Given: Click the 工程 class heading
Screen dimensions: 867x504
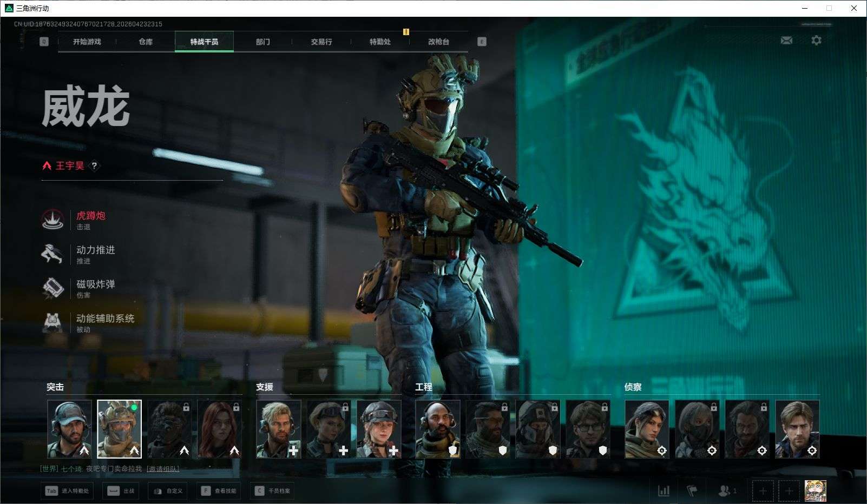Looking at the screenshot, I should pyautogui.click(x=424, y=387).
